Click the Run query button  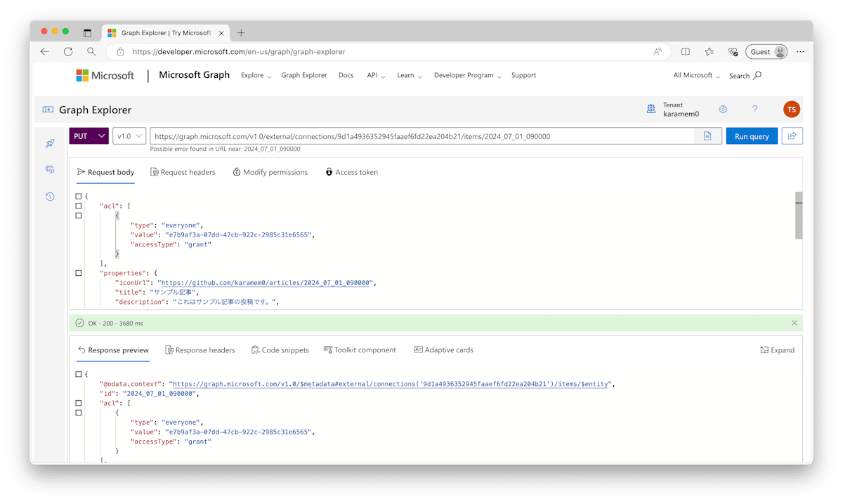[752, 136]
